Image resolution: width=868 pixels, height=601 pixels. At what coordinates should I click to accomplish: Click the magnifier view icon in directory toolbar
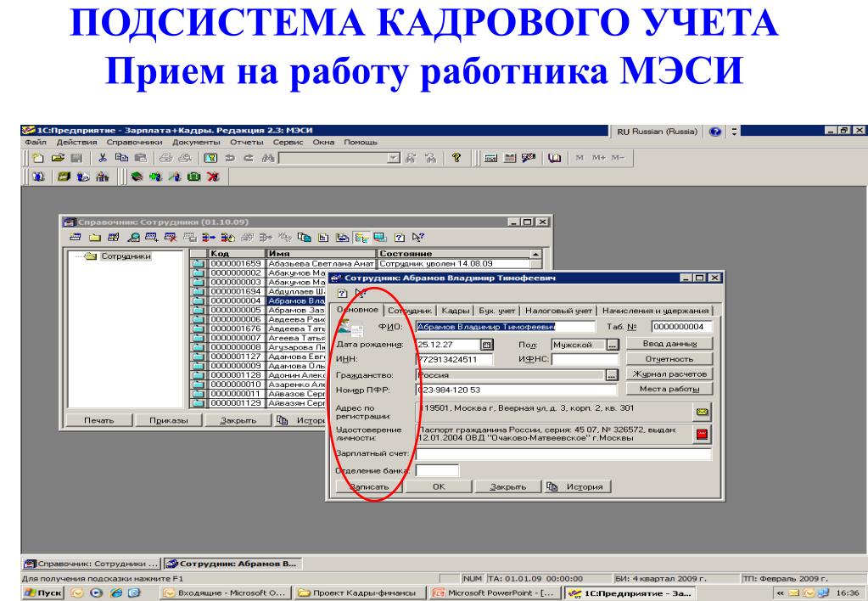point(133,238)
